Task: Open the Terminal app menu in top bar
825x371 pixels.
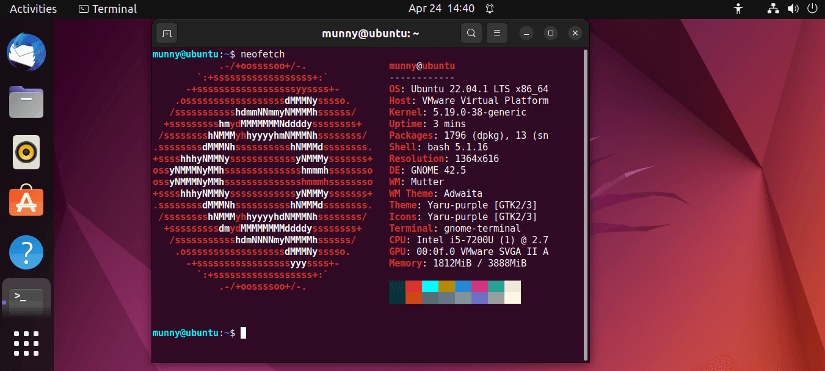Action: [x=108, y=9]
